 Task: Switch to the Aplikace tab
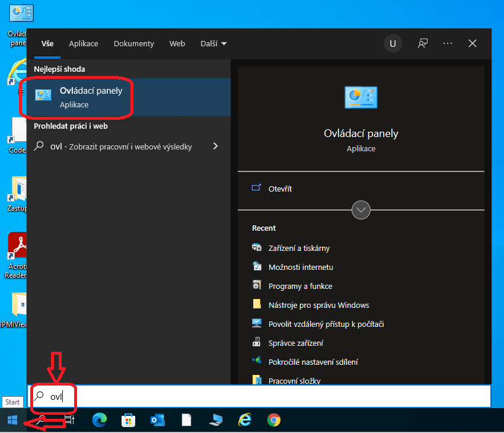pyautogui.click(x=84, y=43)
